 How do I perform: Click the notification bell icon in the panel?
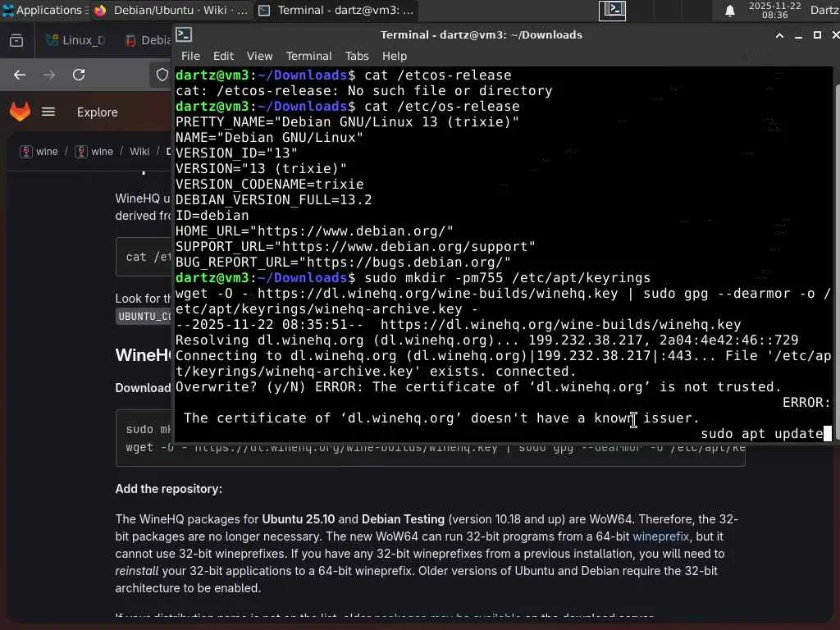[729, 11]
